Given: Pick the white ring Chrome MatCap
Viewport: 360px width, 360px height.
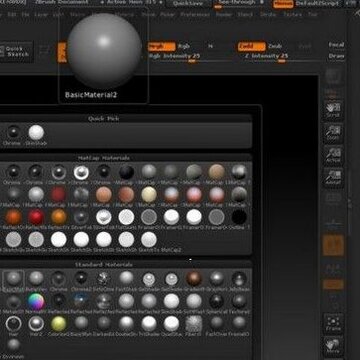Looking at the screenshot, I should 81,172.
